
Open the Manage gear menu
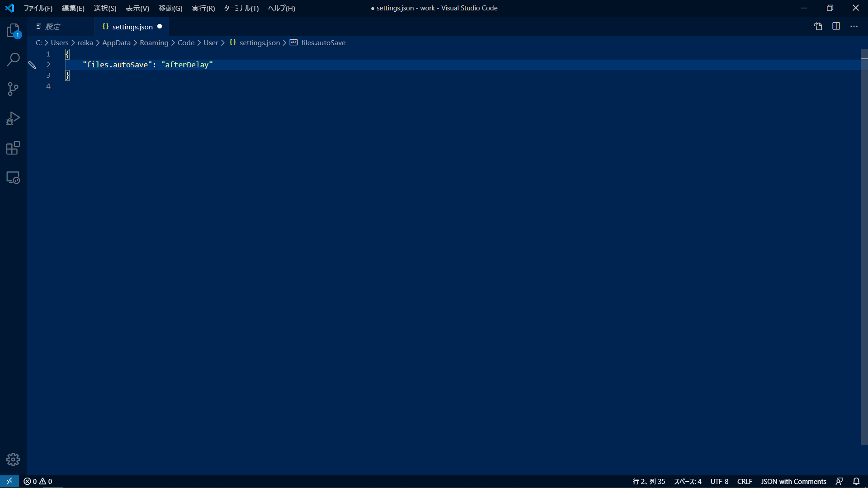tap(13, 460)
